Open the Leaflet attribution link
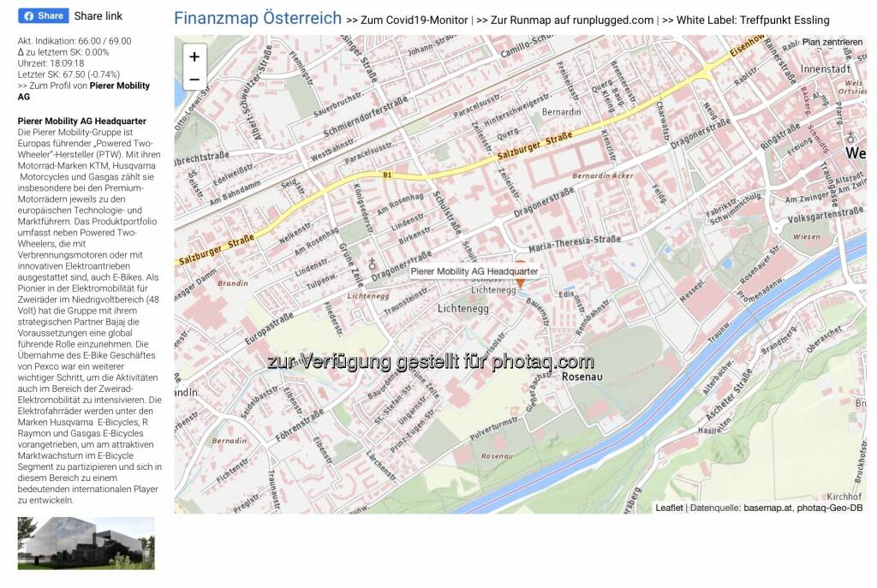Screen dimensions: 877x588 669,508
